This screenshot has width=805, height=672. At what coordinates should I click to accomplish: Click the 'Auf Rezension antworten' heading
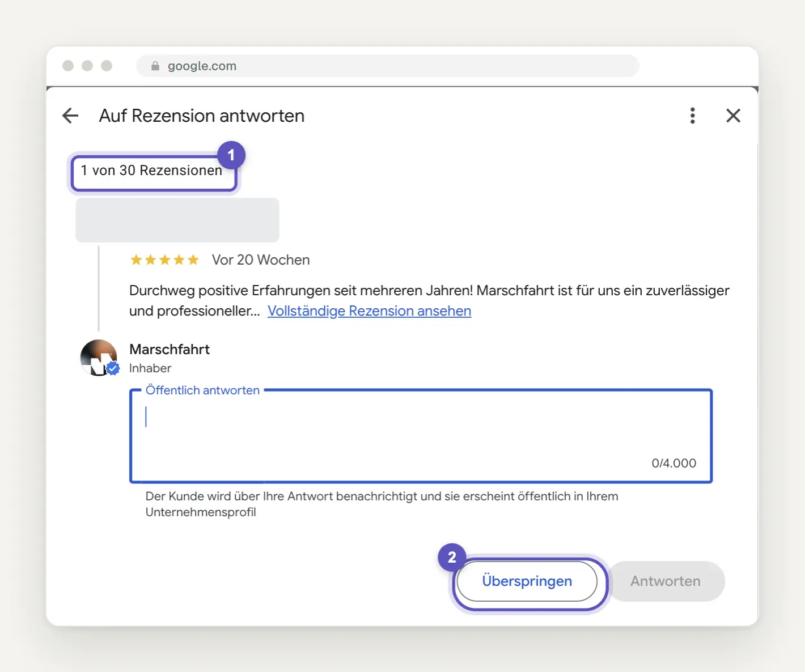click(x=202, y=116)
